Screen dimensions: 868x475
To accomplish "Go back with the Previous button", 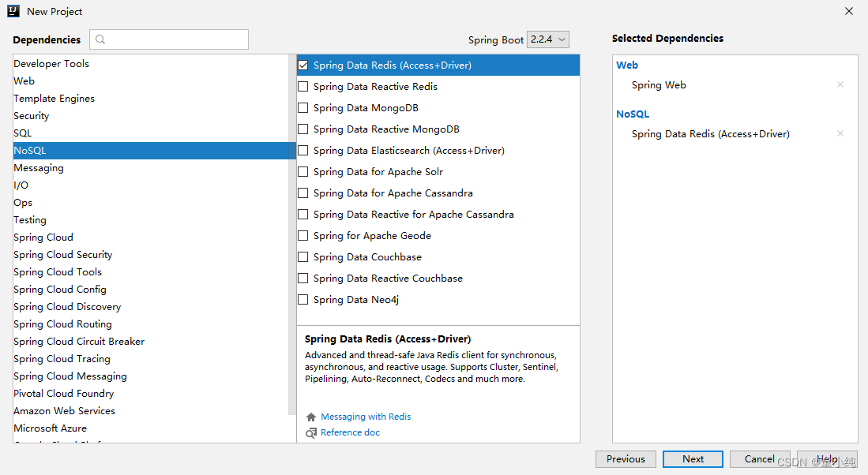I will click(x=626, y=459).
